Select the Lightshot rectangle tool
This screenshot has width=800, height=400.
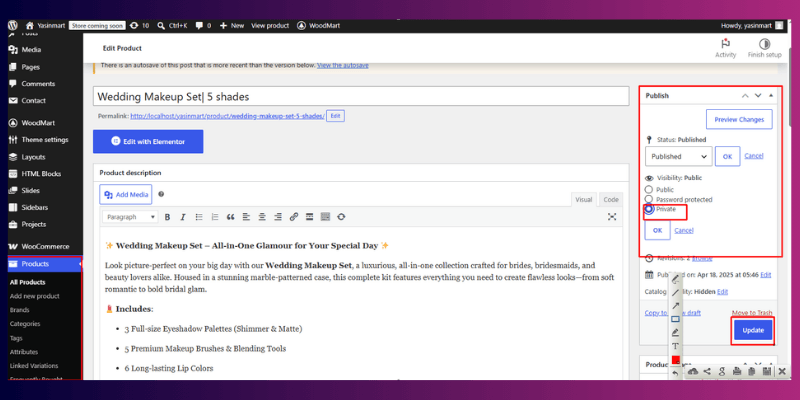676,319
